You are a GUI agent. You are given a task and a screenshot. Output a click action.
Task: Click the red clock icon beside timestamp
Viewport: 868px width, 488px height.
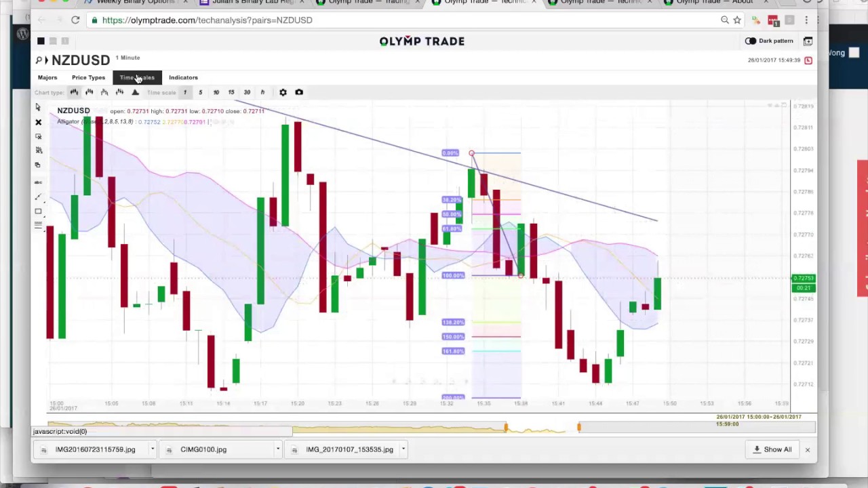click(x=808, y=60)
